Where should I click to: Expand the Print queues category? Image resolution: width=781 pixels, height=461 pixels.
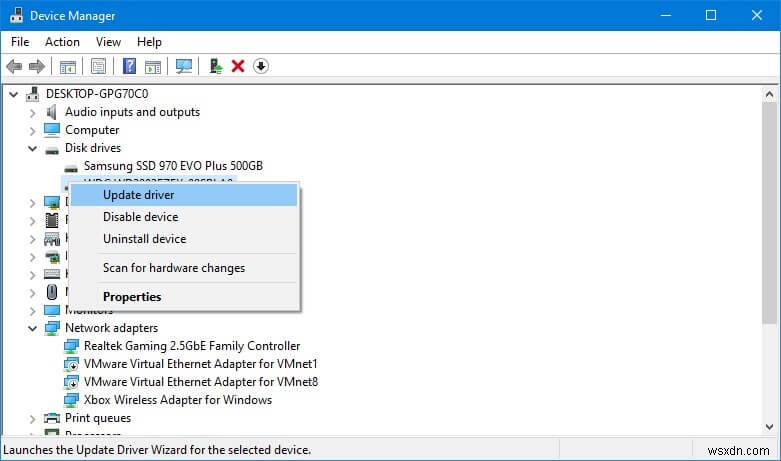[33, 419]
